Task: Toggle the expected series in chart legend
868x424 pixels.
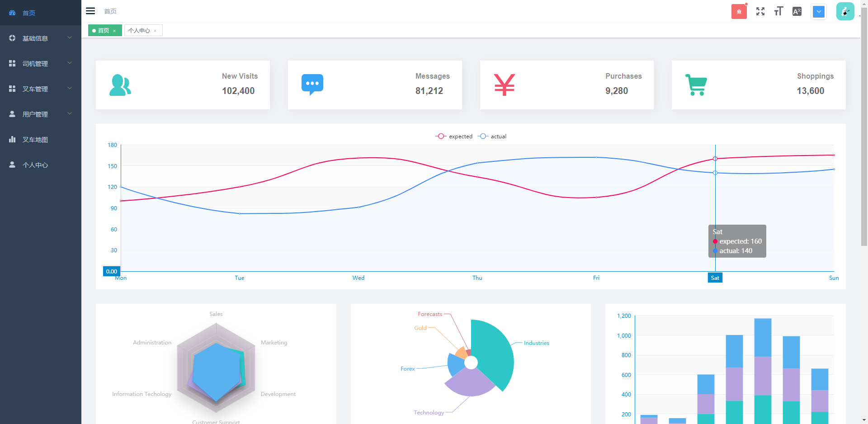Action: 454,136
